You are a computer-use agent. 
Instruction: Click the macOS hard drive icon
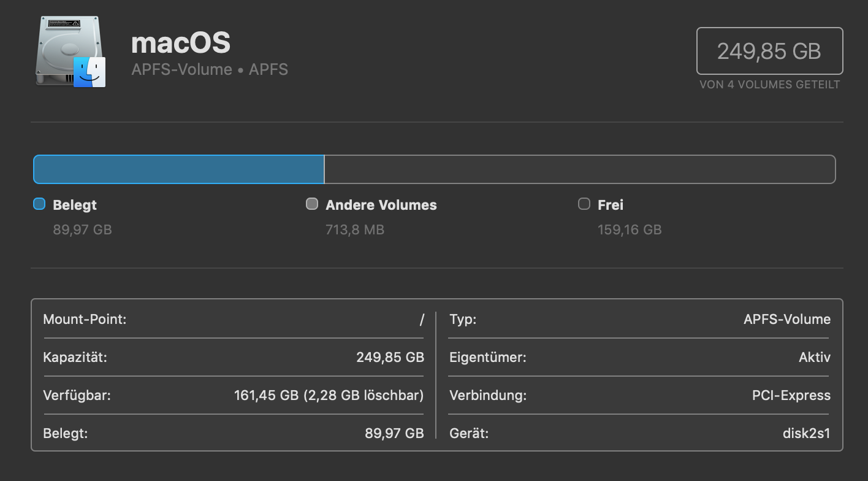(x=70, y=52)
